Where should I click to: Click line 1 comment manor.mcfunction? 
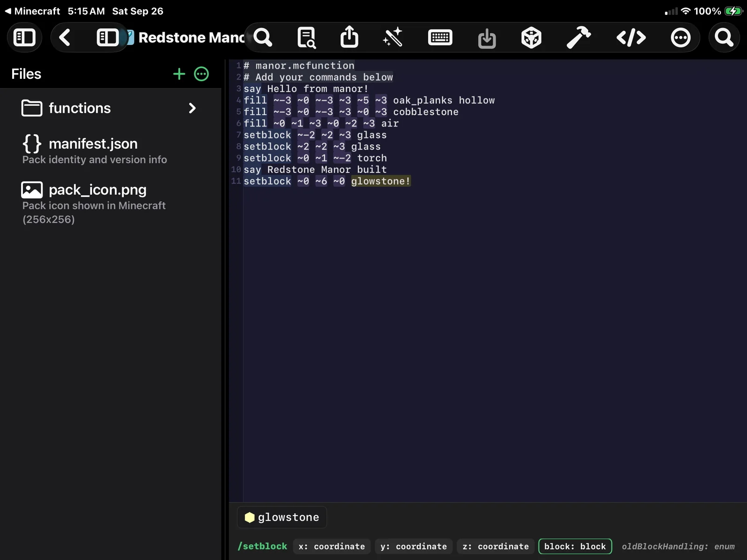299,66
